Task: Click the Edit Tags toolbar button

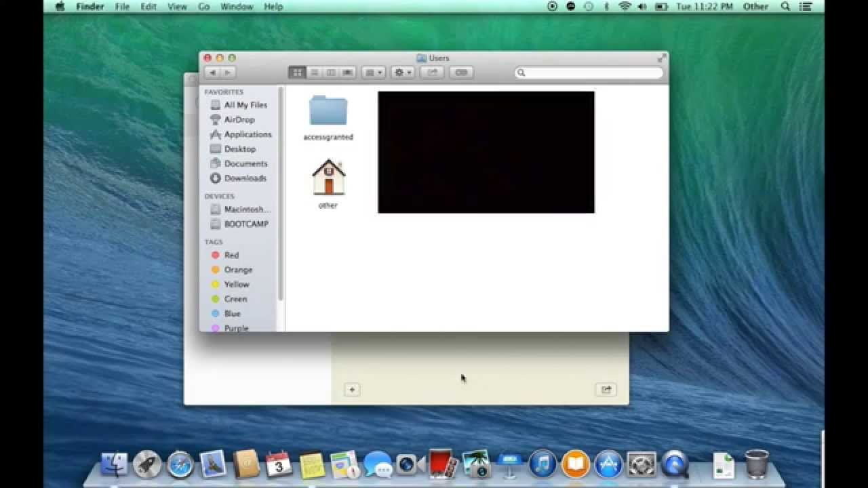Action: point(461,73)
